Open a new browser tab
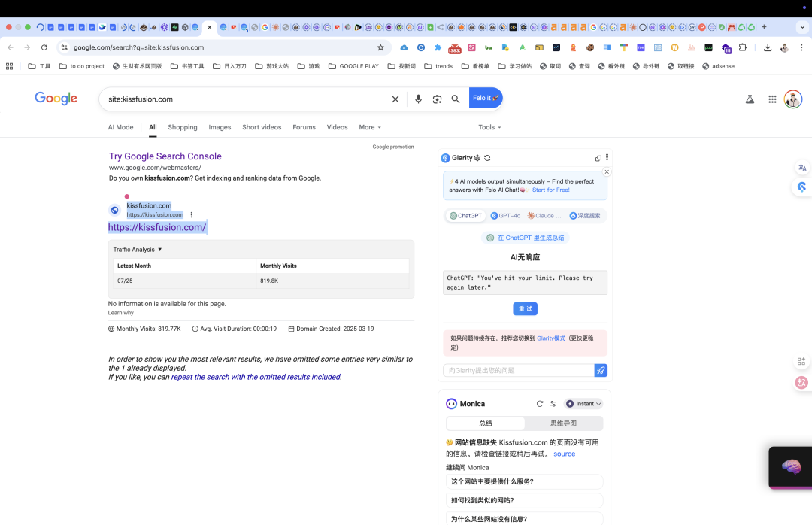Screen dimensions: 812x525 (764, 27)
